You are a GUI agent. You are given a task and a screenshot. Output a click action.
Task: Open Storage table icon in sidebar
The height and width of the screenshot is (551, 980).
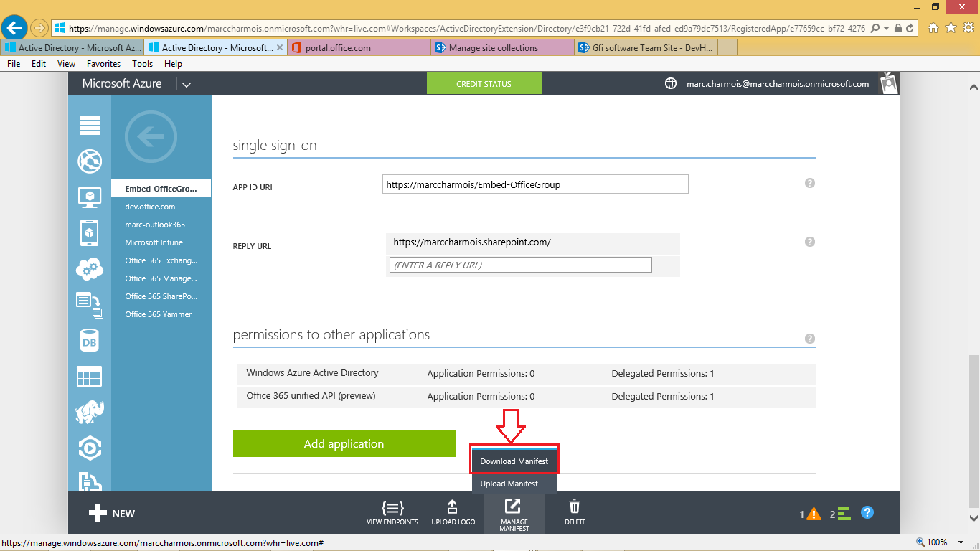[x=90, y=376]
